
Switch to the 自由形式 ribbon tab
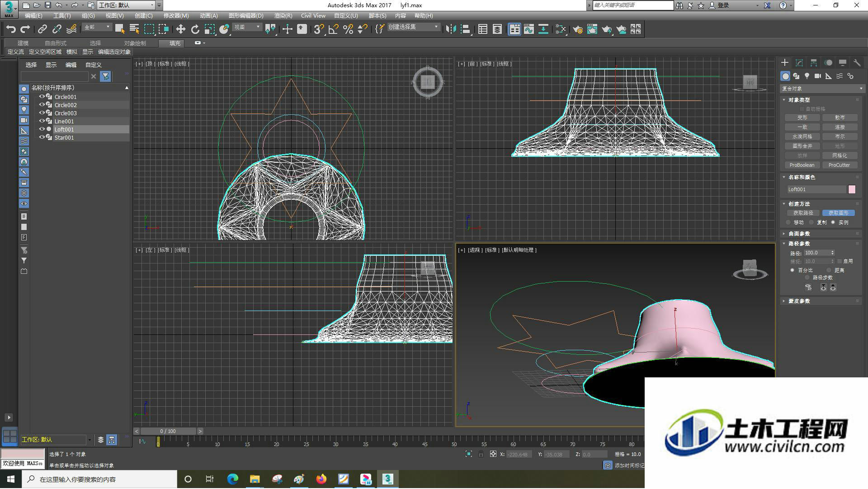56,43
